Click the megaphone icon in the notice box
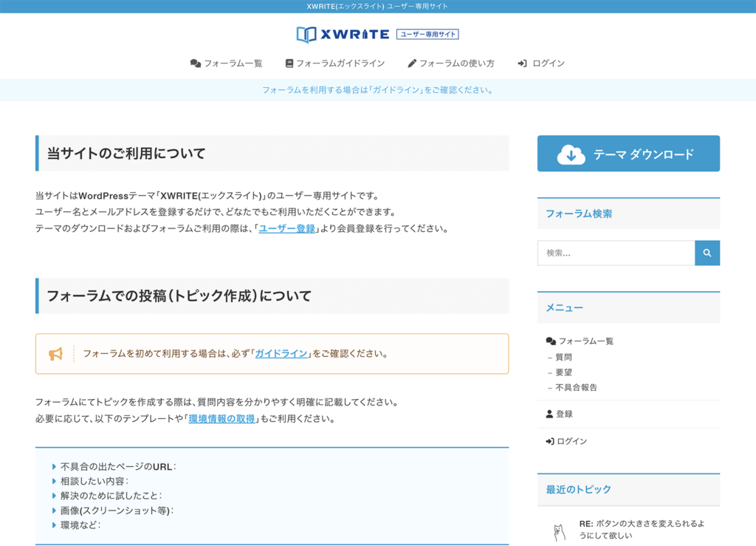The image size is (756, 546). [x=55, y=353]
